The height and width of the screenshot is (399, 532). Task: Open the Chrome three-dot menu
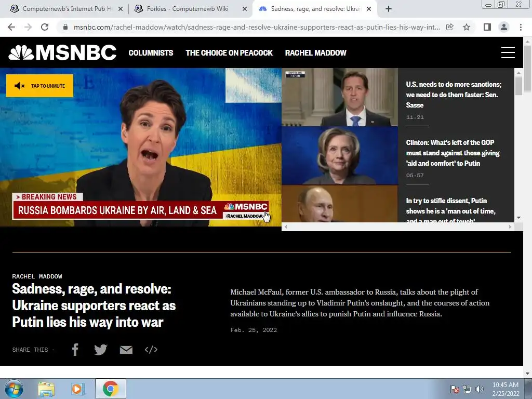pyautogui.click(x=521, y=27)
